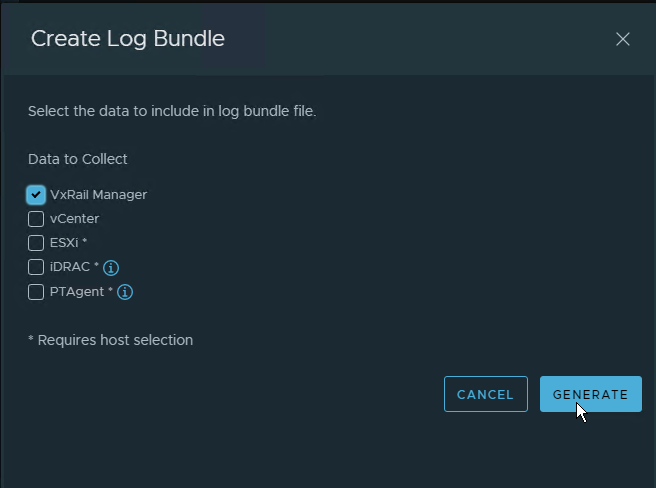The image size is (656, 488).
Task: Click the VxRail Manager label text
Action: 98,194
